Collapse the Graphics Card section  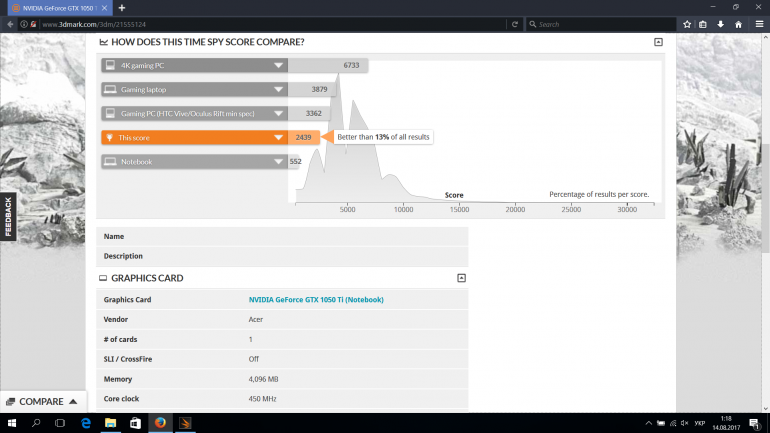pos(461,278)
